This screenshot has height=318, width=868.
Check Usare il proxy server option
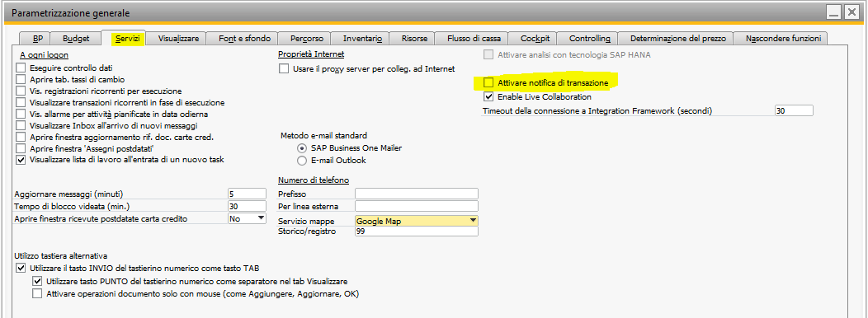click(x=284, y=69)
